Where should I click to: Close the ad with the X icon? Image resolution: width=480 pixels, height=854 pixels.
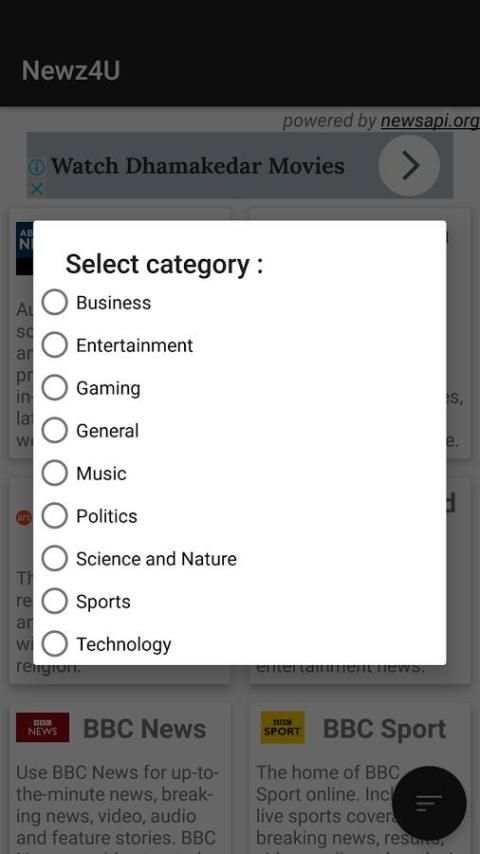(37, 190)
